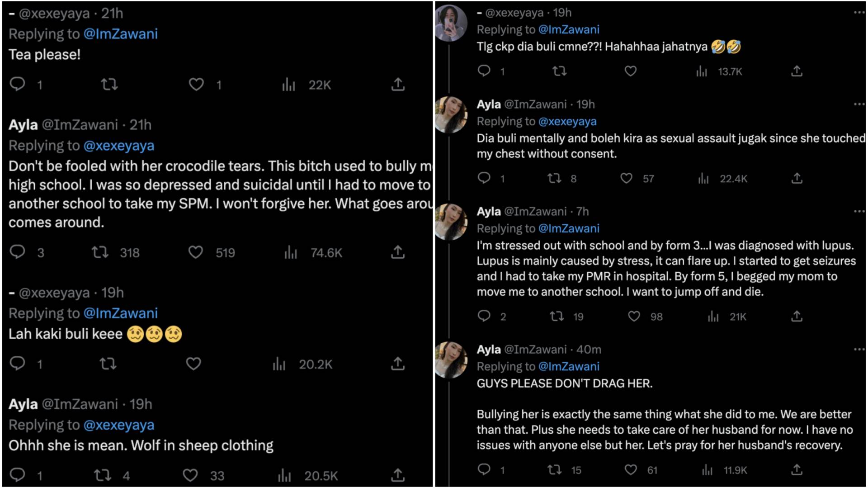The height and width of the screenshot is (488, 868).
Task: Retweet the "Dia buli mentally" tweet
Action: 555,178
